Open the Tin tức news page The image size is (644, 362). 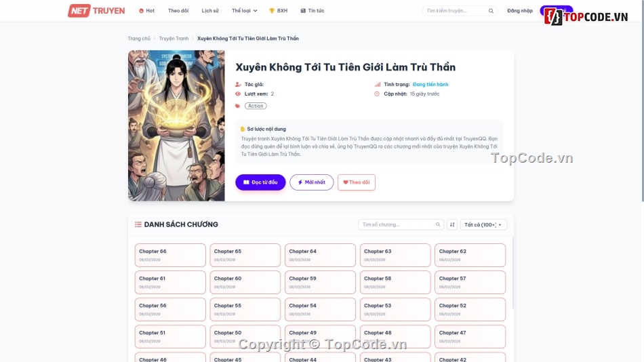312,11
